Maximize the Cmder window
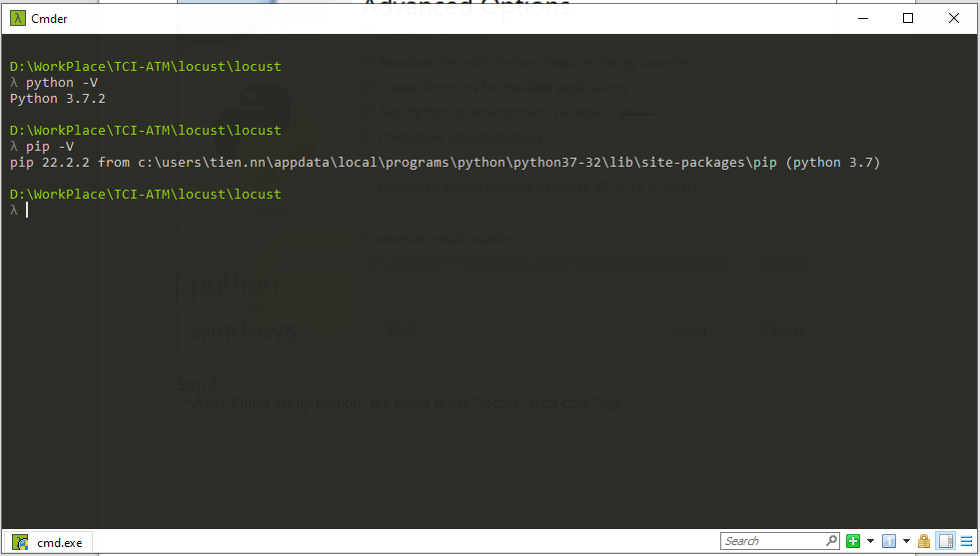This screenshot has width=980, height=556. point(908,18)
